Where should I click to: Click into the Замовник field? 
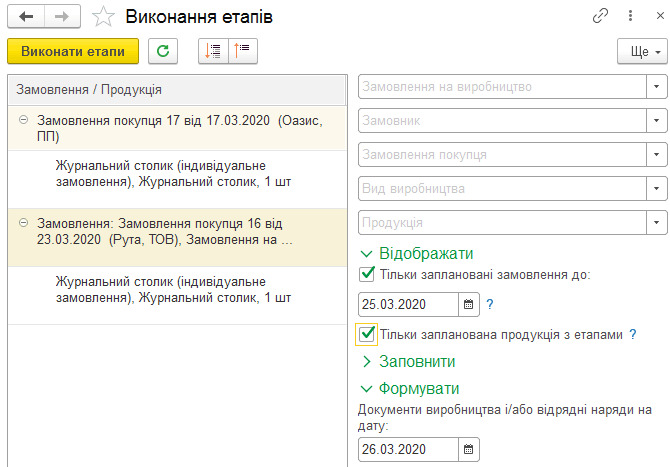502,120
